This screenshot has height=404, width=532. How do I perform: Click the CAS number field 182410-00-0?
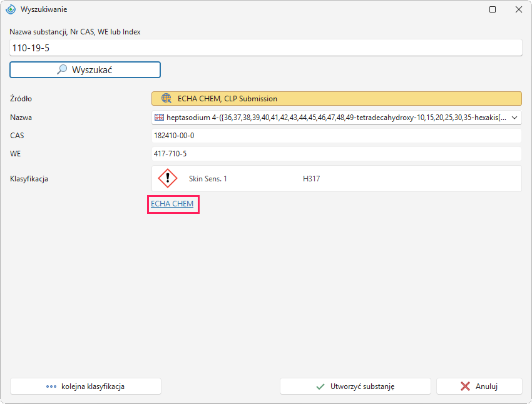pyautogui.click(x=336, y=136)
